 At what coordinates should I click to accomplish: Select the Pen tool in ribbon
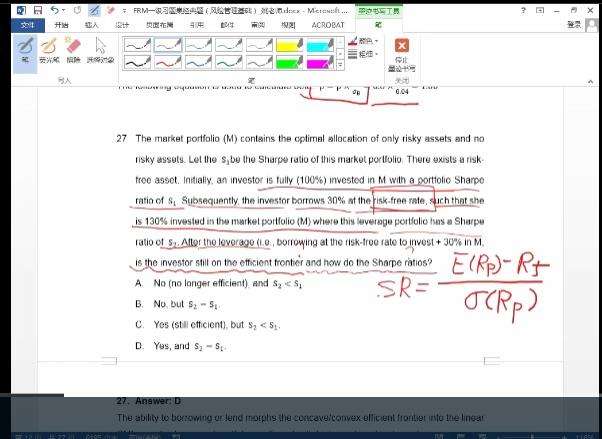click(x=25, y=49)
